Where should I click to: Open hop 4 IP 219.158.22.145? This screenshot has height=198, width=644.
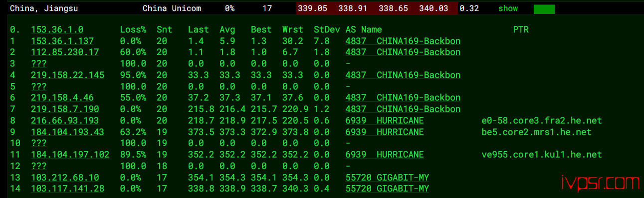[x=67, y=75]
